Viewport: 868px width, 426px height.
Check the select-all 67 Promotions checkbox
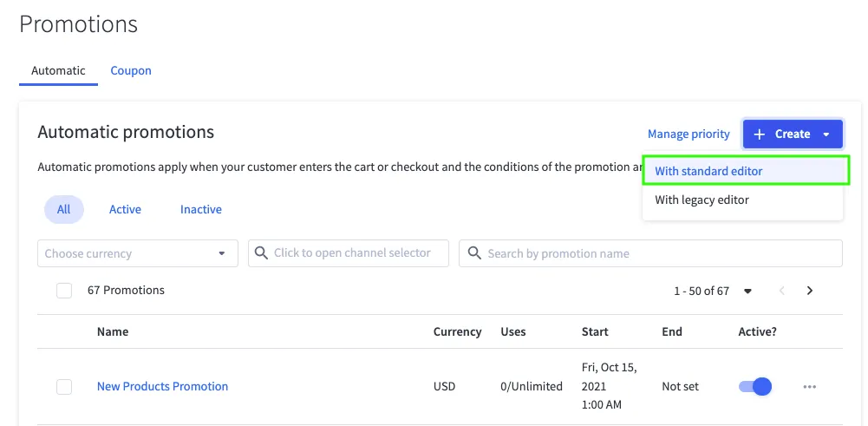pos(64,291)
